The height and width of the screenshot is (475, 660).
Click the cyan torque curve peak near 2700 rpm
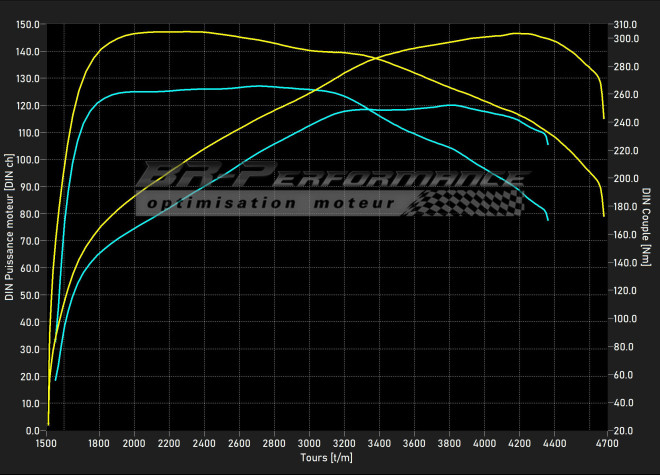(x=258, y=86)
